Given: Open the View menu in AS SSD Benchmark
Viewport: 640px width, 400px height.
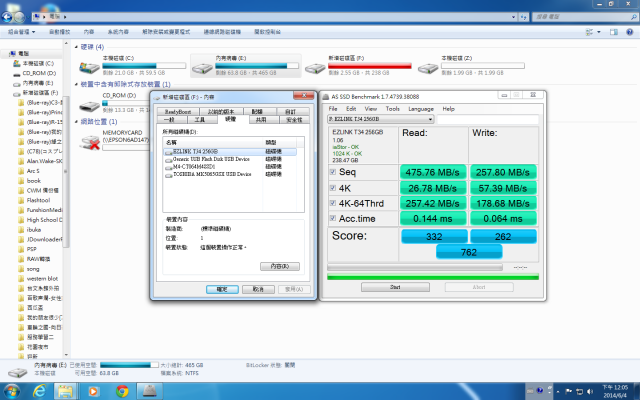Looking at the screenshot, I should pyautogui.click(x=371, y=109).
